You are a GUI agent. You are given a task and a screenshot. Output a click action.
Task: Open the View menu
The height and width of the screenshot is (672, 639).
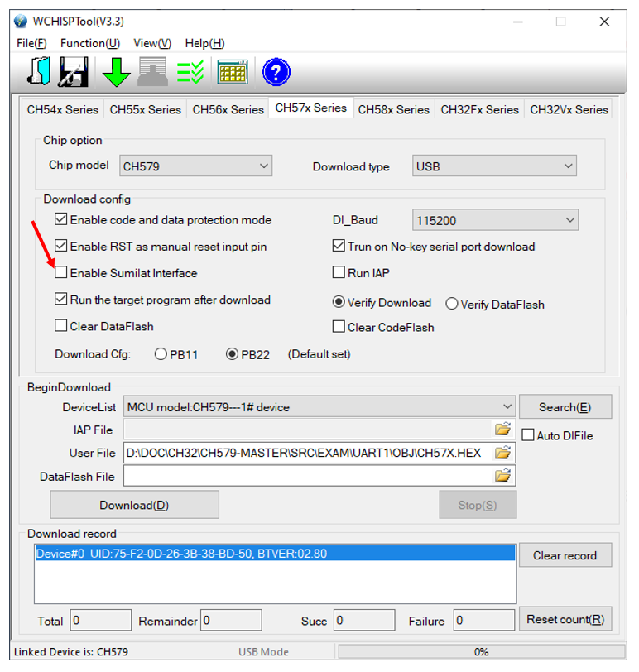tap(152, 43)
